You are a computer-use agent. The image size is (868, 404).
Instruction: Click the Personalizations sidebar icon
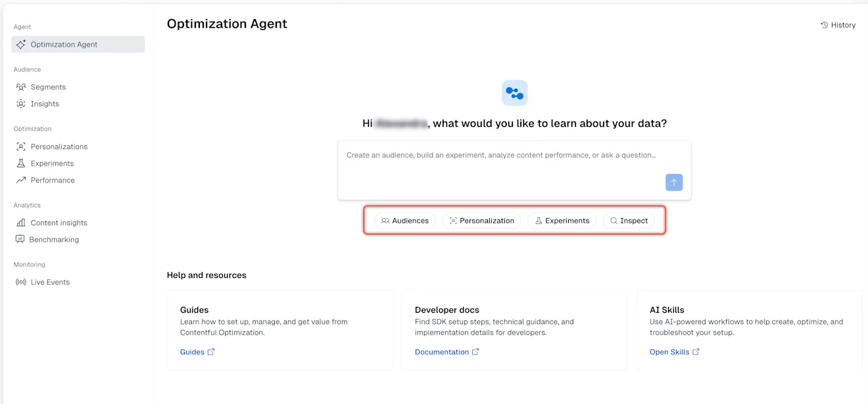click(21, 146)
